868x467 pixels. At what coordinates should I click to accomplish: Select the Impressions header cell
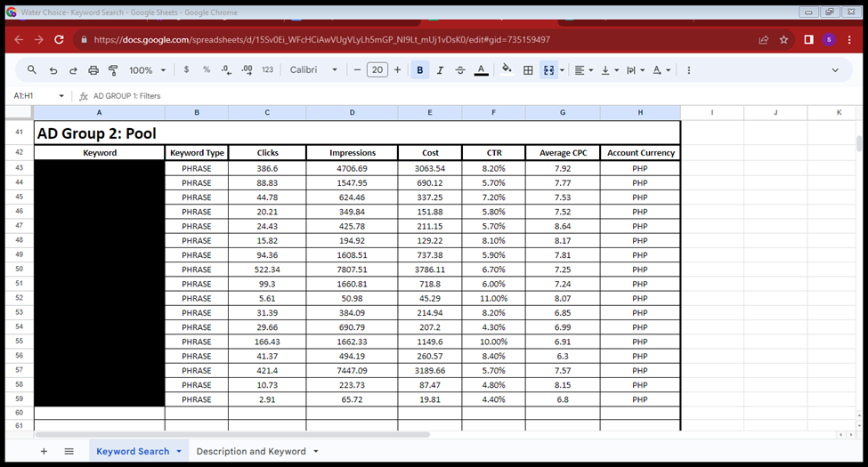[352, 153]
